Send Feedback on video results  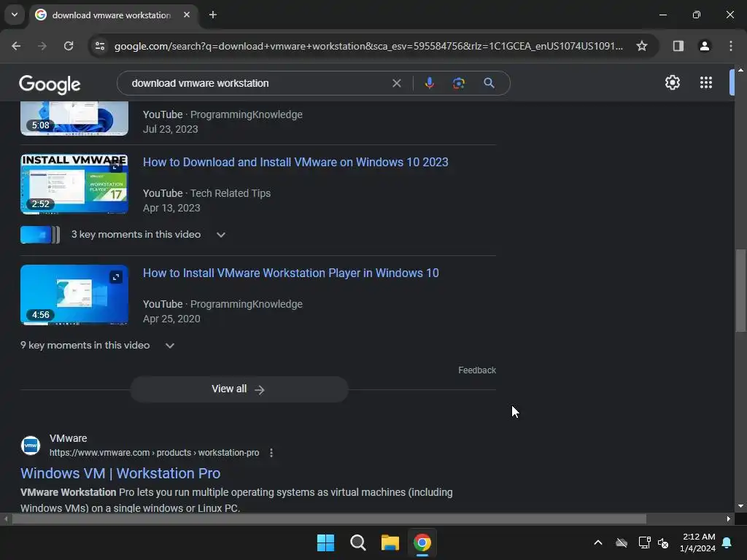(477, 370)
